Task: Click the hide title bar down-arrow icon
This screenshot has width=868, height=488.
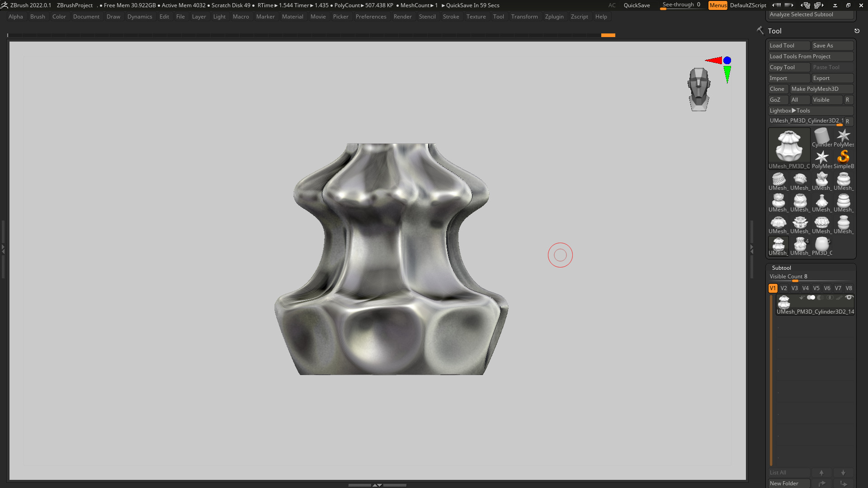Action: [835, 5]
